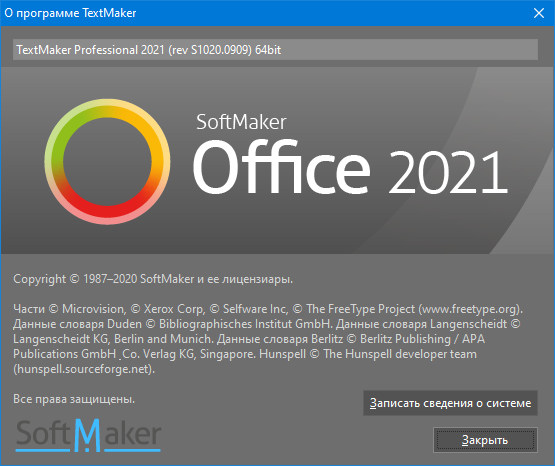Click the www.freetype.org text
This screenshot has width=555, height=466.
pyautogui.click(x=469, y=309)
